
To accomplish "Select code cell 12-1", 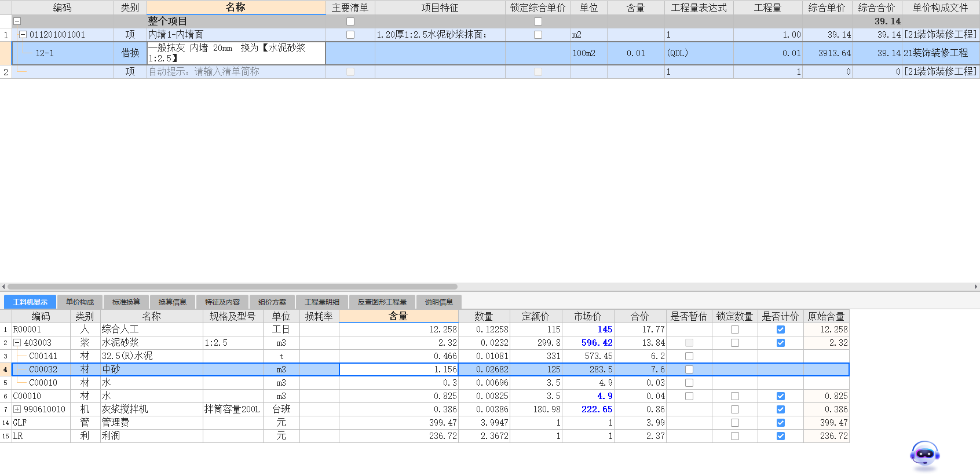I will click(x=63, y=53).
